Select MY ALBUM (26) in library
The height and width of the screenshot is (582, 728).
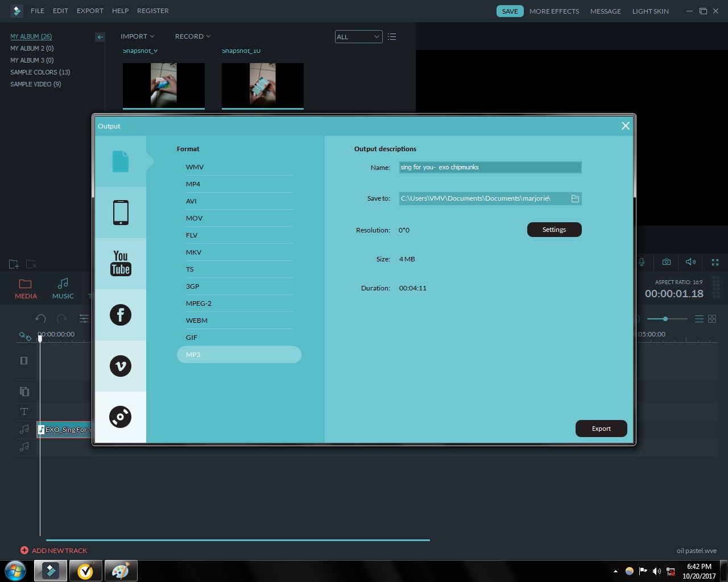click(x=31, y=36)
